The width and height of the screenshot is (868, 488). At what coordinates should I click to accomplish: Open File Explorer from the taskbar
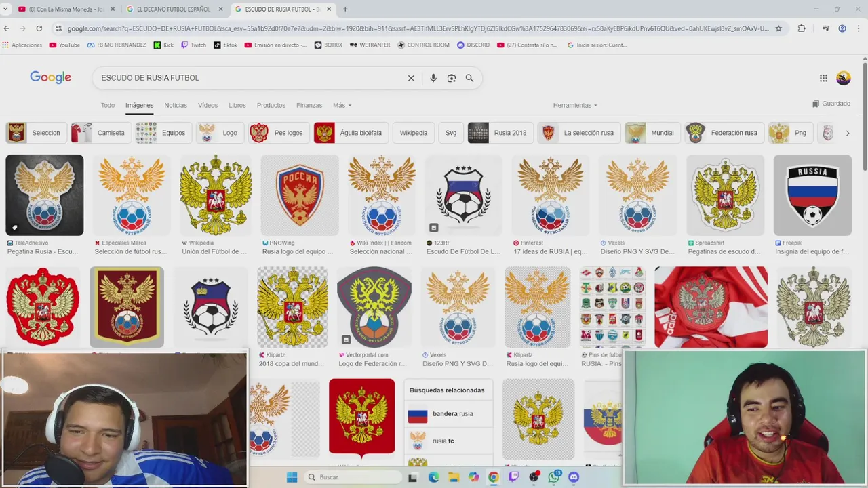click(x=454, y=477)
